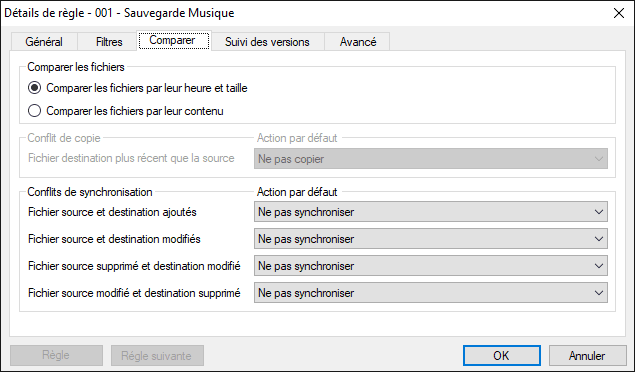635x372 pixels.
Task: Click the OK button
Action: click(x=501, y=355)
